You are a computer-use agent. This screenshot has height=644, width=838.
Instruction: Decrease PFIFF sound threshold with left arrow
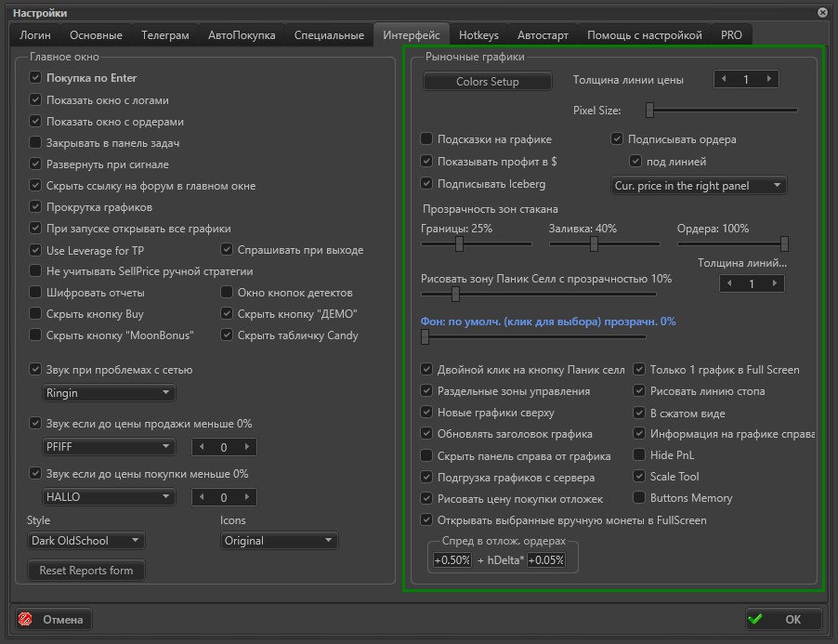point(202,447)
